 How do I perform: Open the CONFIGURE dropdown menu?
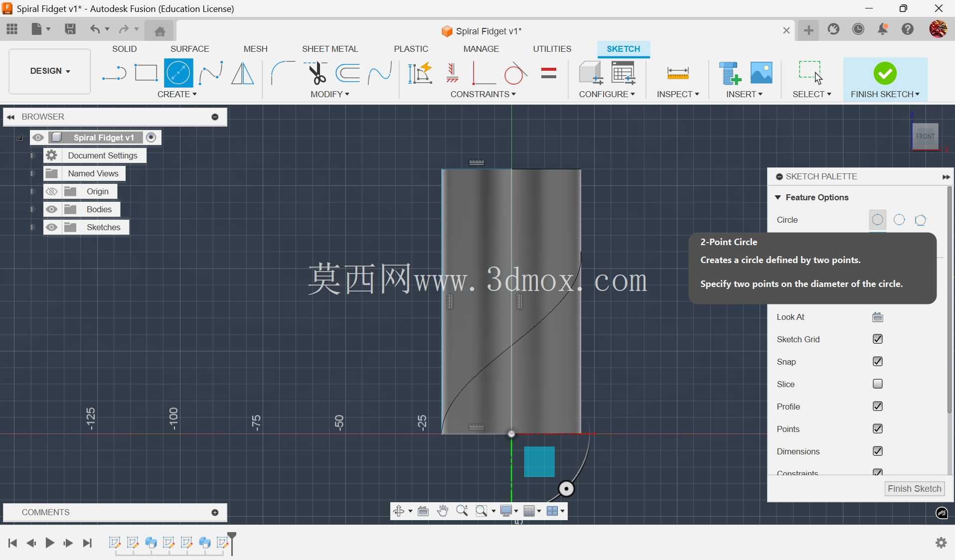point(607,94)
